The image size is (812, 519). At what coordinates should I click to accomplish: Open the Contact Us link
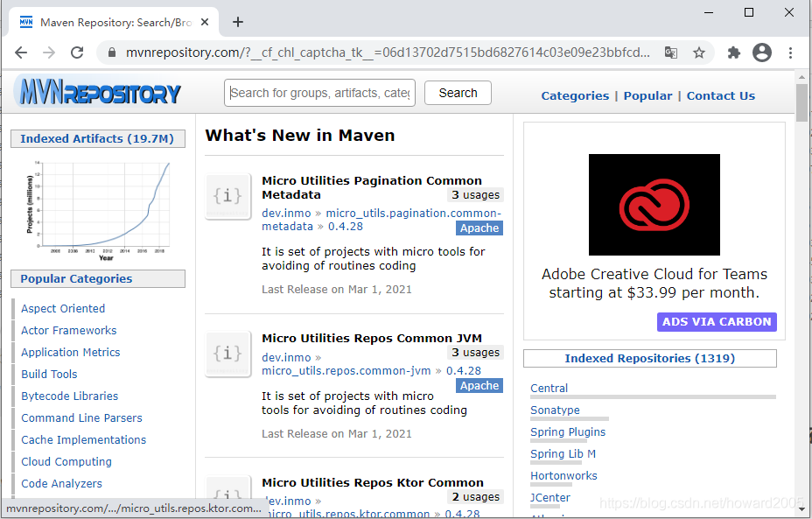(720, 95)
